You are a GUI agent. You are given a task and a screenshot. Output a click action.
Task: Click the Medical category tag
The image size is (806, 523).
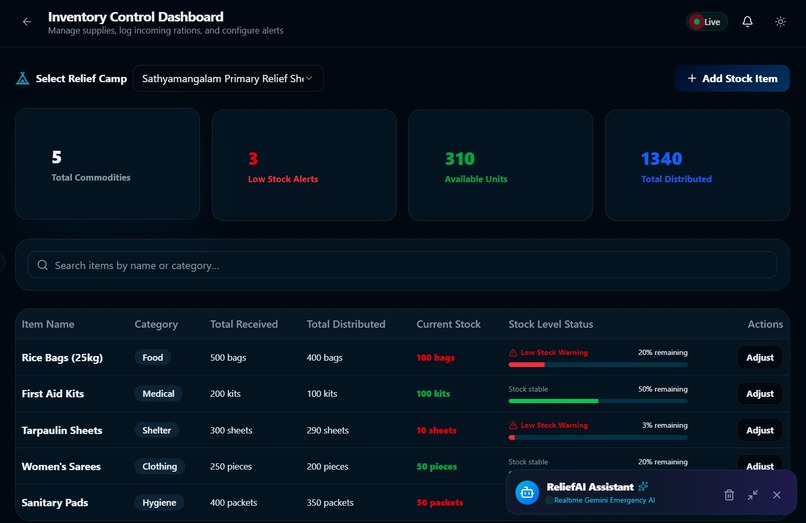158,393
